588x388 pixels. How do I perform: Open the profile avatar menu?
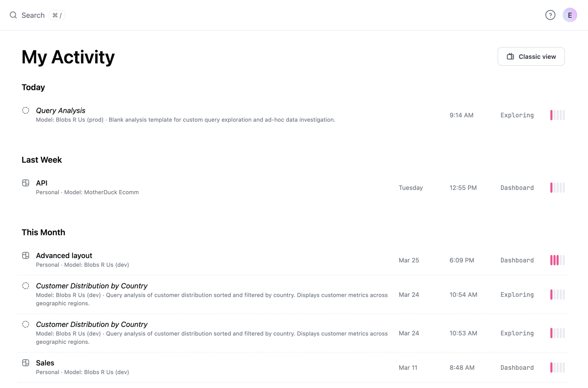click(x=570, y=15)
